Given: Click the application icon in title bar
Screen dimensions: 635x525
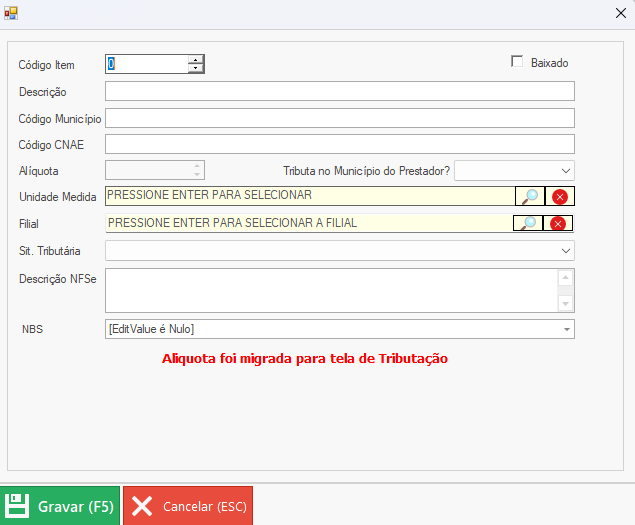Looking at the screenshot, I should click(x=11, y=13).
